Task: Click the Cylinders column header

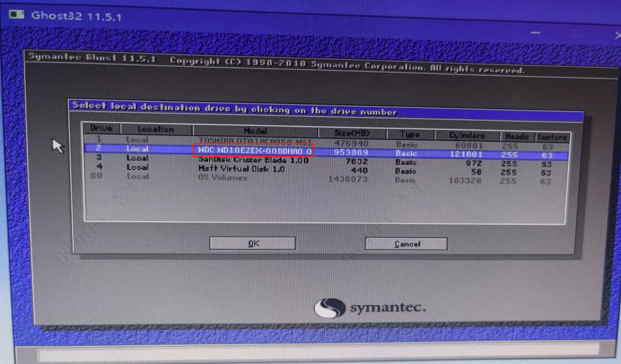Action: click(x=466, y=135)
